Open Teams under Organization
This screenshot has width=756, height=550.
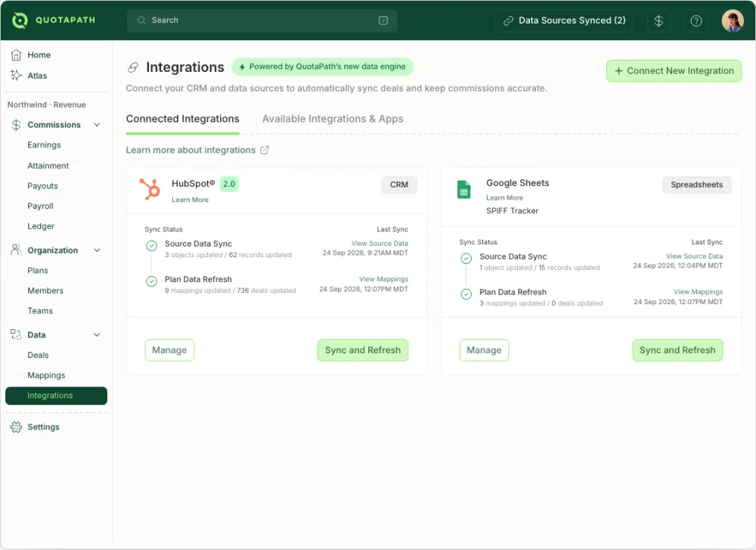point(40,311)
